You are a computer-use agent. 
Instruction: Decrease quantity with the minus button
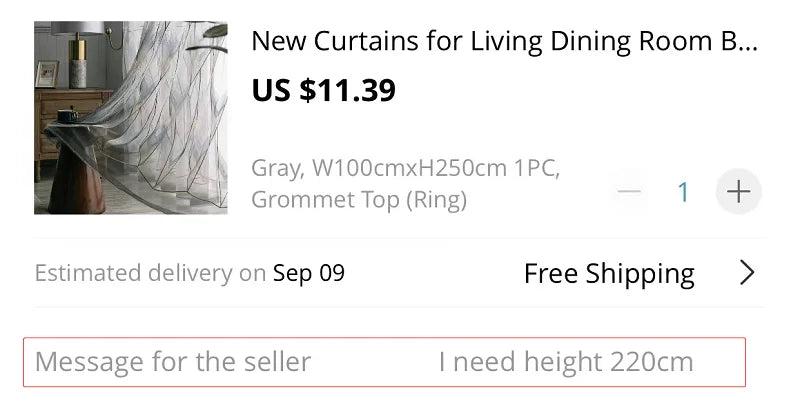[629, 192]
